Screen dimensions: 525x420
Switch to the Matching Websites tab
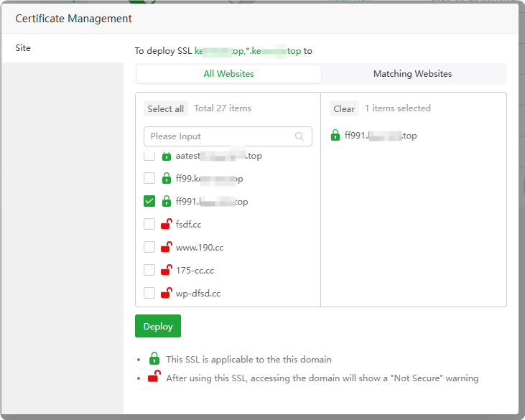[x=412, y=74]
